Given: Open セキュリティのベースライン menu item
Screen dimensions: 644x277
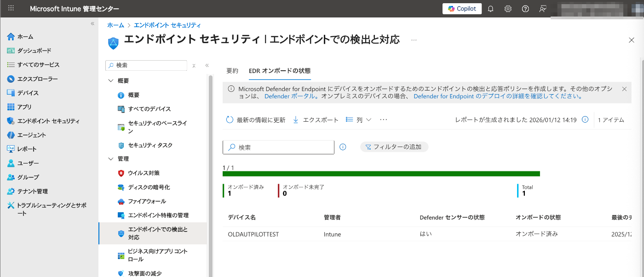Looking at the screenshot, I should [x=153, y=127].
